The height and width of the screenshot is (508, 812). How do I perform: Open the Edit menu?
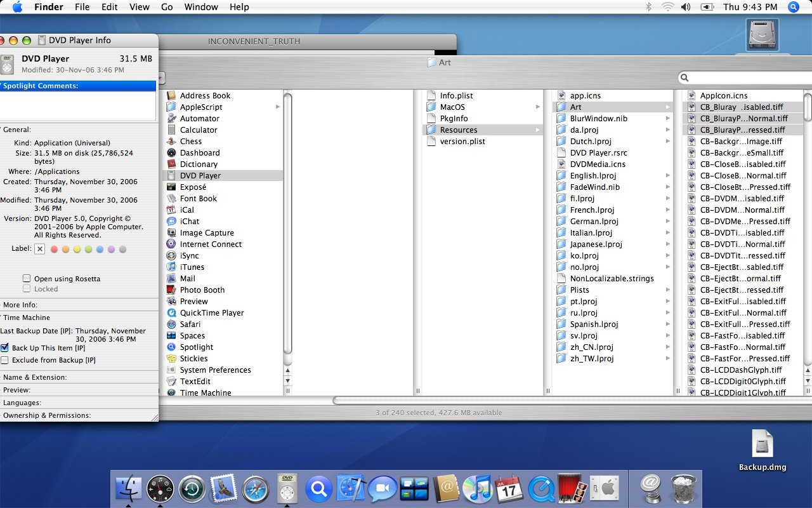tap(110, 7)
